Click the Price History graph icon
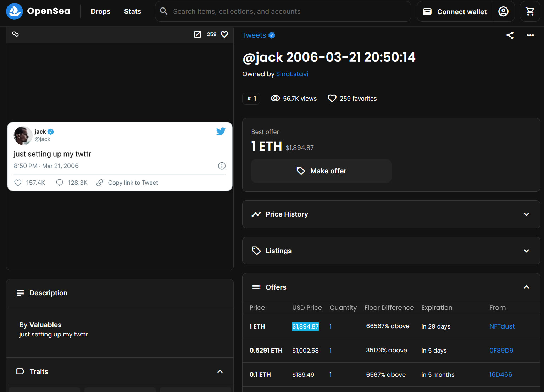 click(256, 214)
